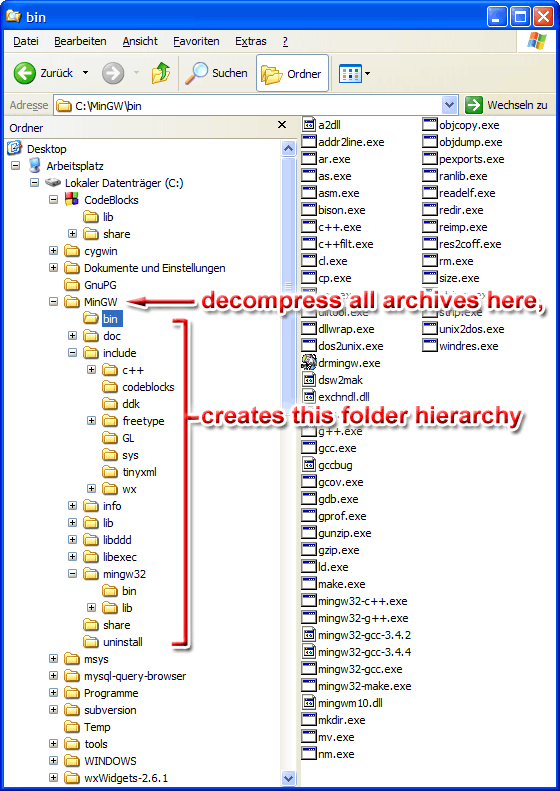Image resolution: width=560 pixels, height=791 pixels.
Task: Expand the wxWidgets-2.6.1 node
Action: pos(53,777)
